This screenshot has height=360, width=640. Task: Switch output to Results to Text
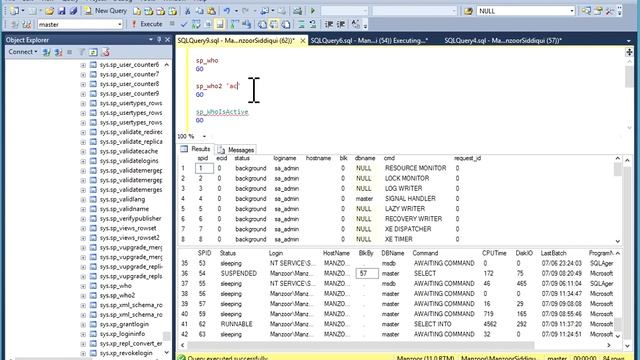pos(262,24)
